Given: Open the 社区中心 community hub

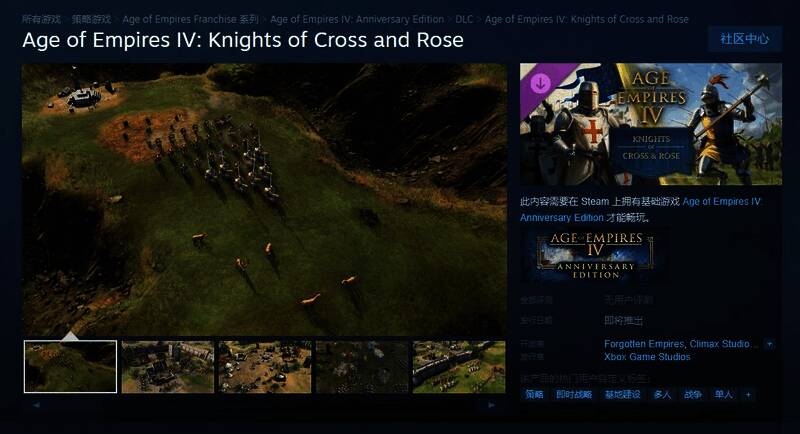Looking at the screenshot, I should (x=744, y=39).
